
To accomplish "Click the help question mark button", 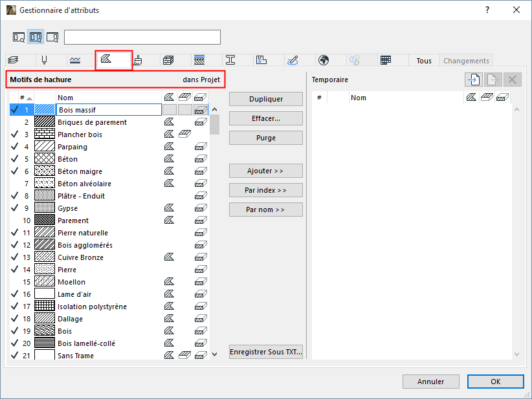I will pyautogui.click(x=487, y=10).
